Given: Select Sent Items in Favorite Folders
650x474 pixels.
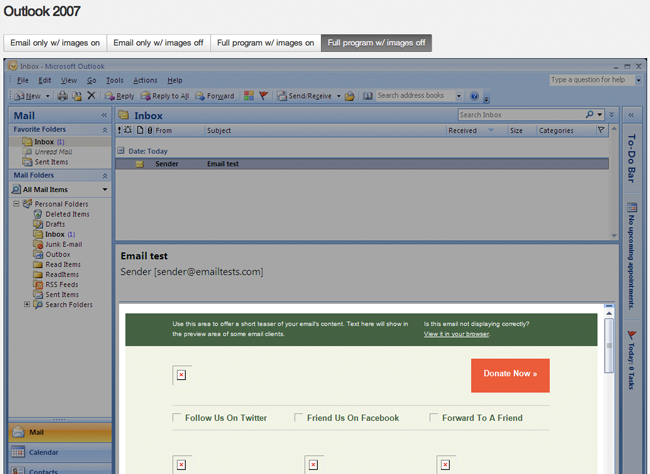Looking at the screenshot, I should click(x=46, y=162).
